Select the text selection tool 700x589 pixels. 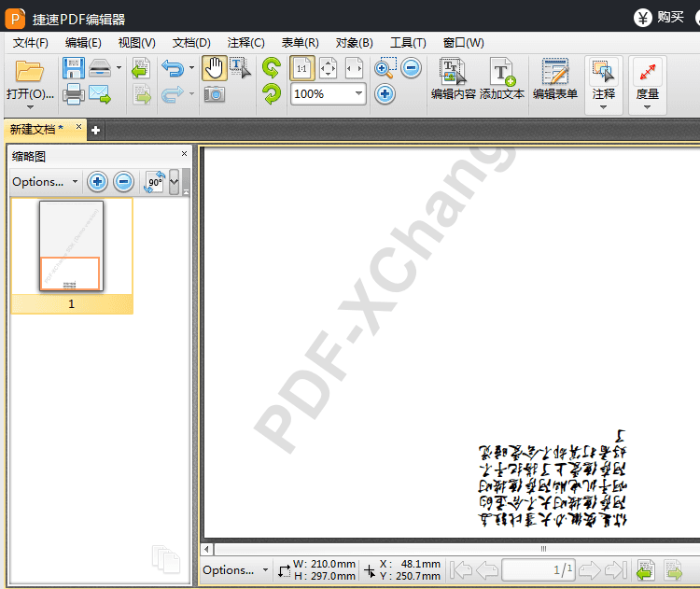click(240, 68)
